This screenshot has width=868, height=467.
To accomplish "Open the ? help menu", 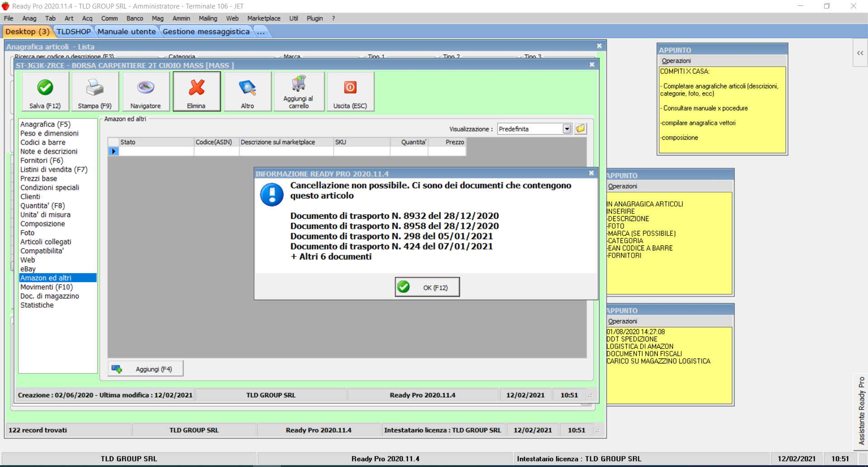I will tap(334, 19).
